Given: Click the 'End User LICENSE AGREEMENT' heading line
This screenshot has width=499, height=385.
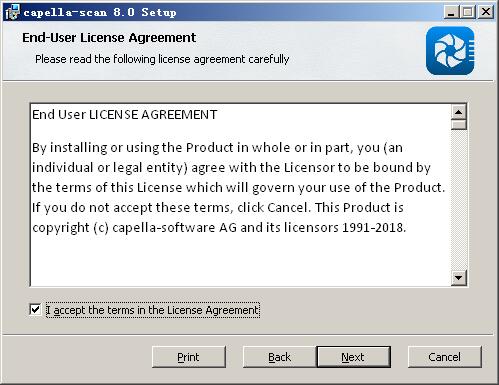Looking at the screenshot, I should [125, 115].
